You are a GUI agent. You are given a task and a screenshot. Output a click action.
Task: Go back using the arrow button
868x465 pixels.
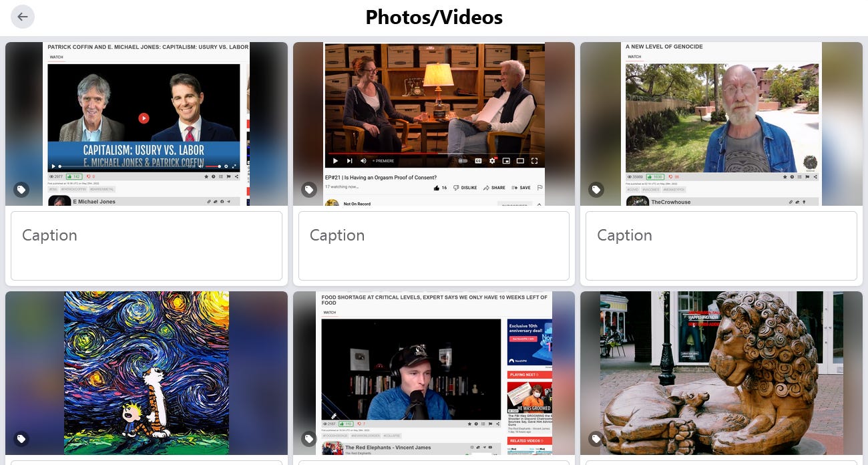[x=23, y=17]
